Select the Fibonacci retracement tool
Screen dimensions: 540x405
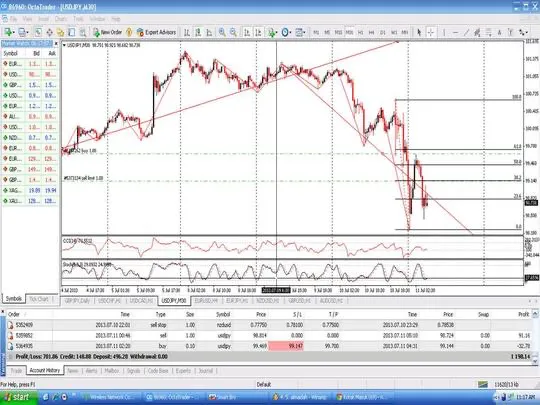[x=488, y=32]
